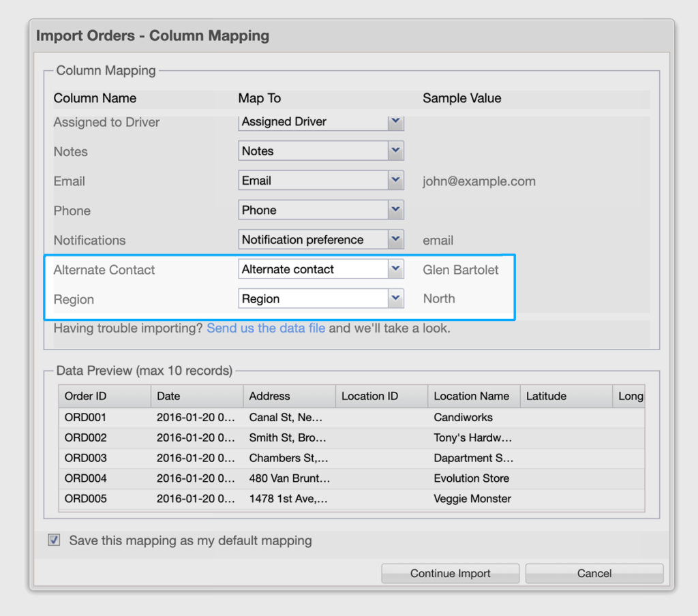Click the Notifications column name label
This screenshot has height=616, width=698.
[89, 241]
